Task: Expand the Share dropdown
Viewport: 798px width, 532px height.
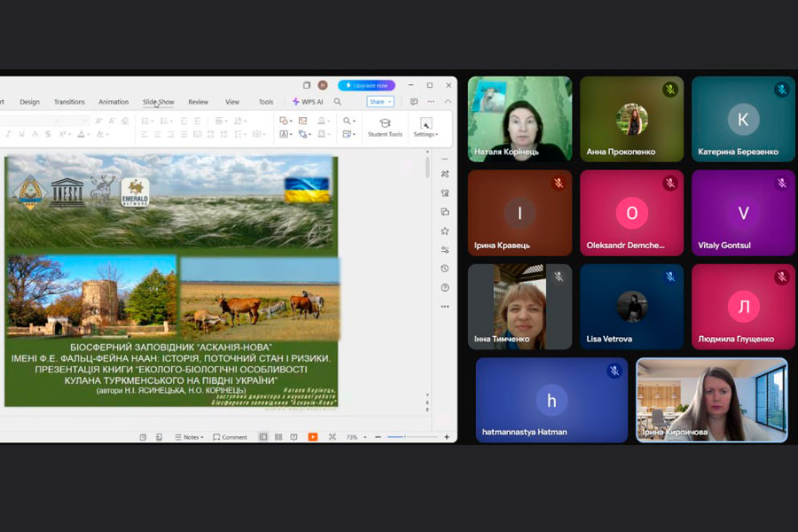Action: pos(380,102)
